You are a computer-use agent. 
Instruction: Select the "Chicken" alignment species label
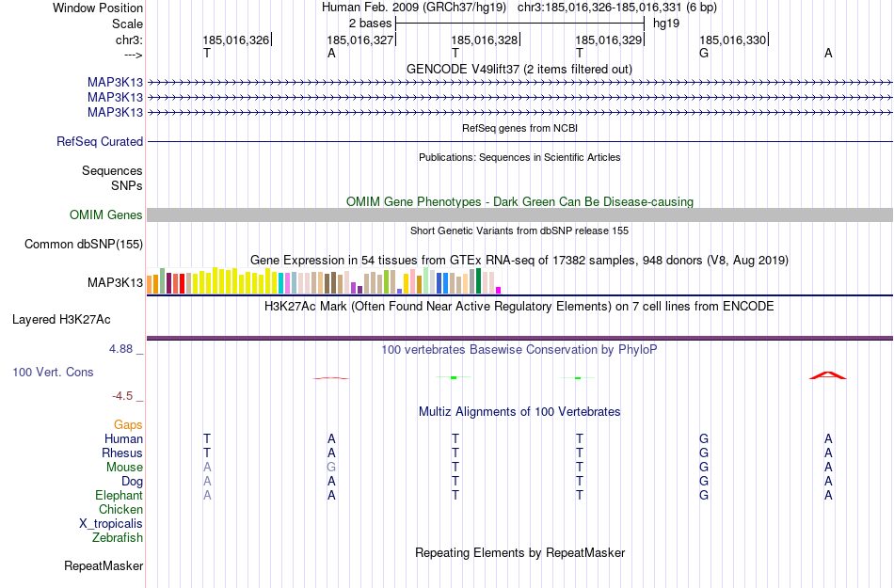120,509
